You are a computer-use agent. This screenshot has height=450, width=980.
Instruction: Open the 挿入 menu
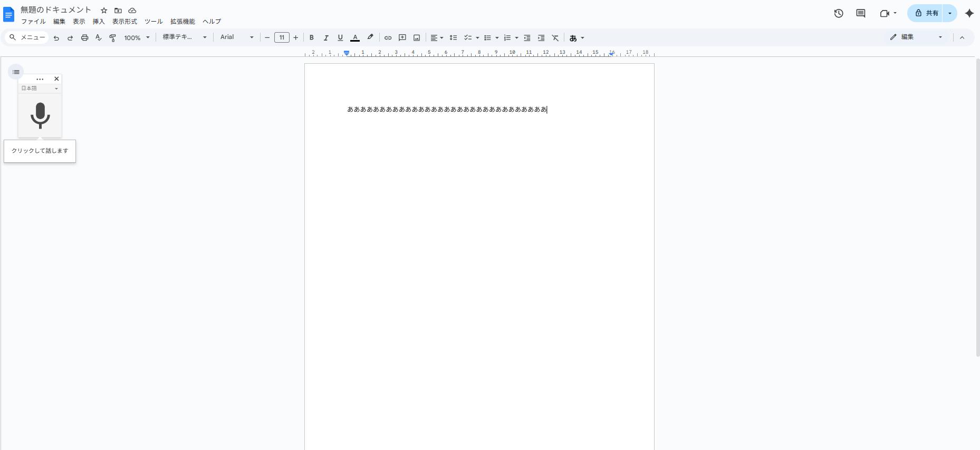pyautogui.click(x=99, y=22)
